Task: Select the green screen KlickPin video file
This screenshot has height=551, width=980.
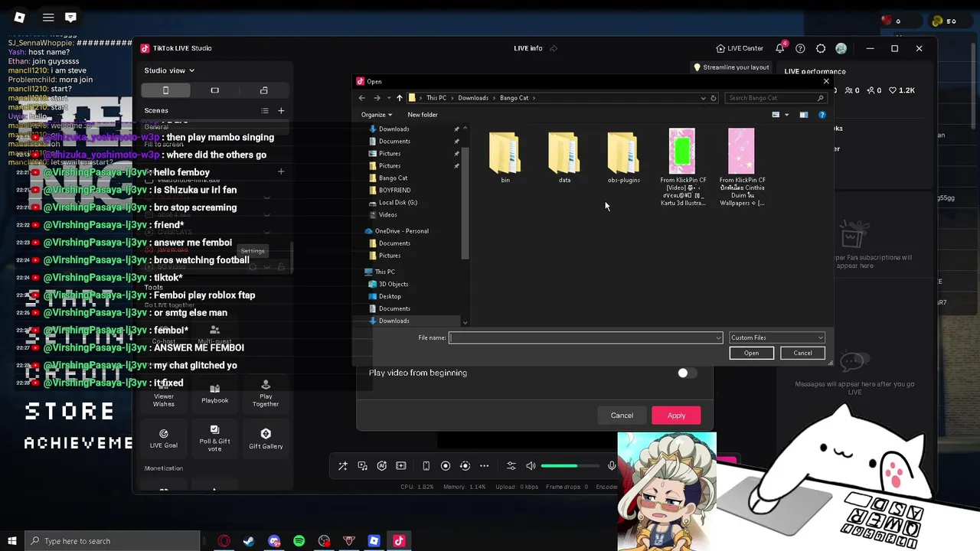Action: point(682,167)
